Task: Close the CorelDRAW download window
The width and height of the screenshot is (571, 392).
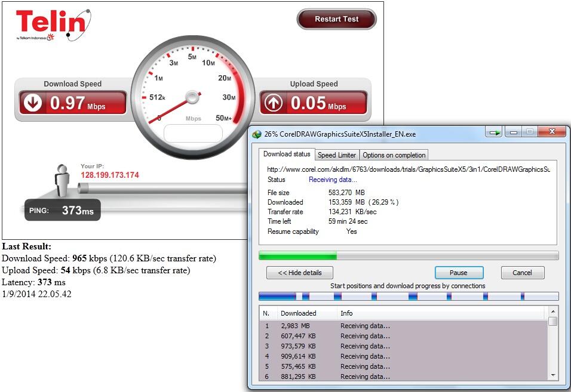Action: 552,132
